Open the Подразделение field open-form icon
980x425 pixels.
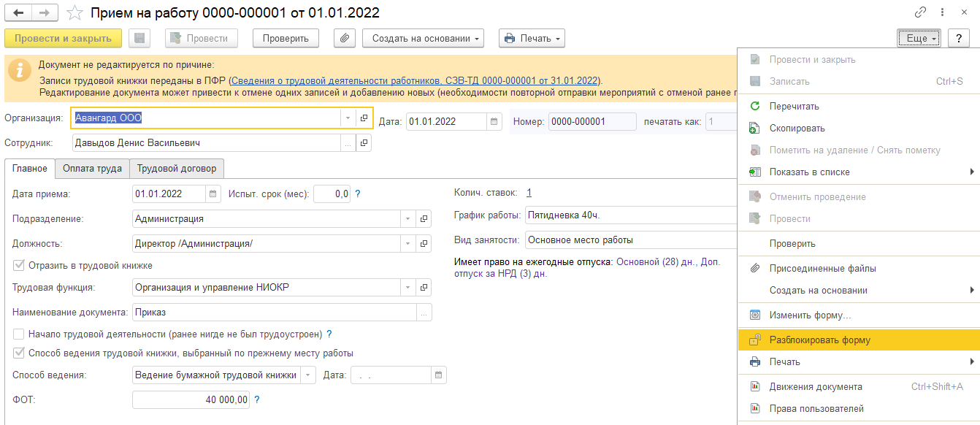[x=424, y=218]
